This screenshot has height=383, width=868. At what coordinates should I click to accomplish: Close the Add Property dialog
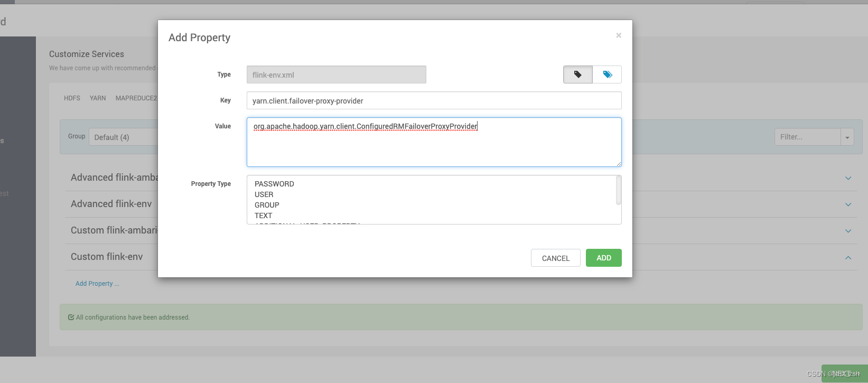tap(619, 35)
